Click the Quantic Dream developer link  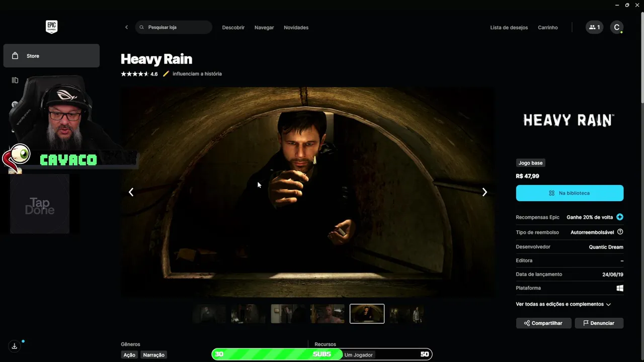[606, 247]
